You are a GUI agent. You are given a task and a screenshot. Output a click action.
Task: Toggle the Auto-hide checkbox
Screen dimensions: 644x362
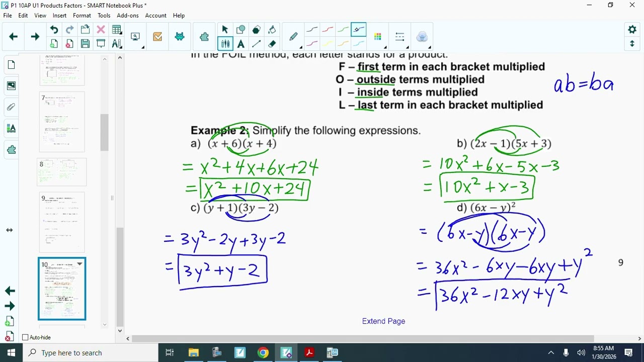click(25, 337)
